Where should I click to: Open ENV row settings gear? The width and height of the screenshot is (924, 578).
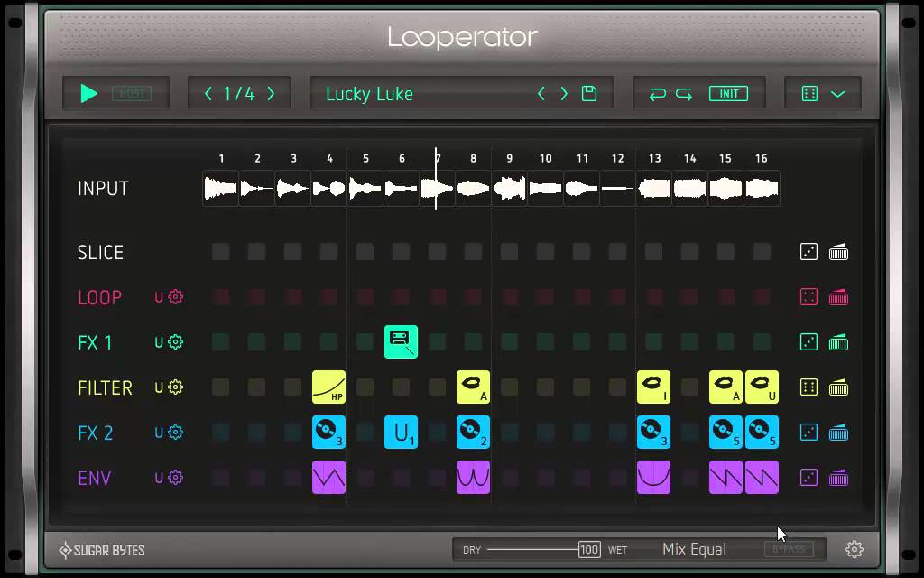click(x=176, y=477)
